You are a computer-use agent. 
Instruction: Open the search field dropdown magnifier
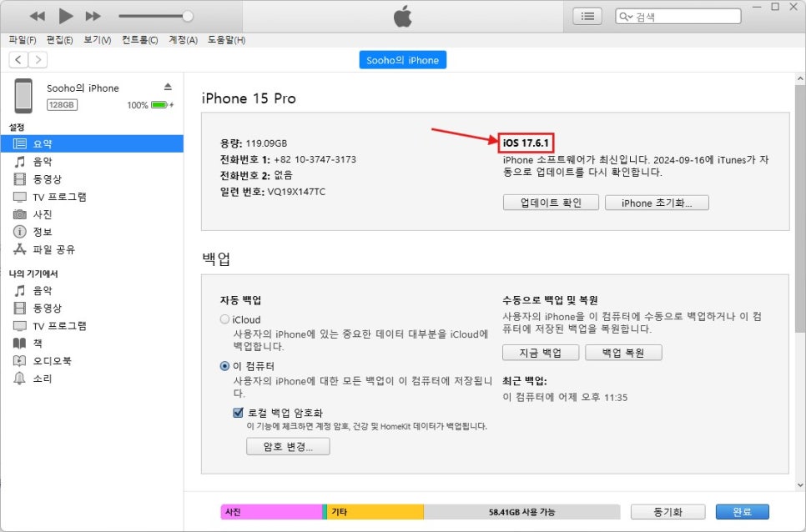626,17
